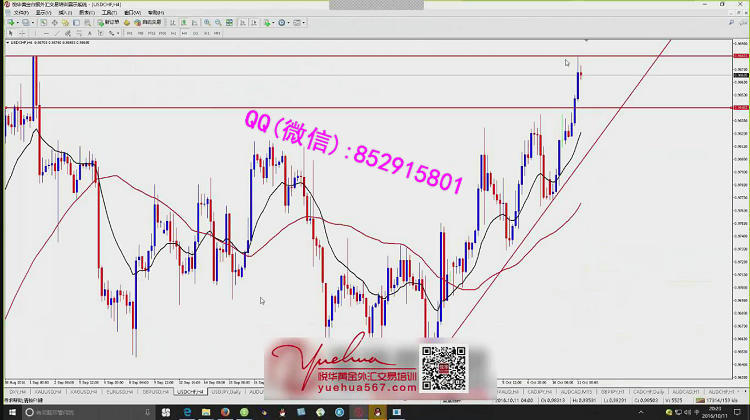
Task: Click the 新订单 New Order button
Action: 108,21
